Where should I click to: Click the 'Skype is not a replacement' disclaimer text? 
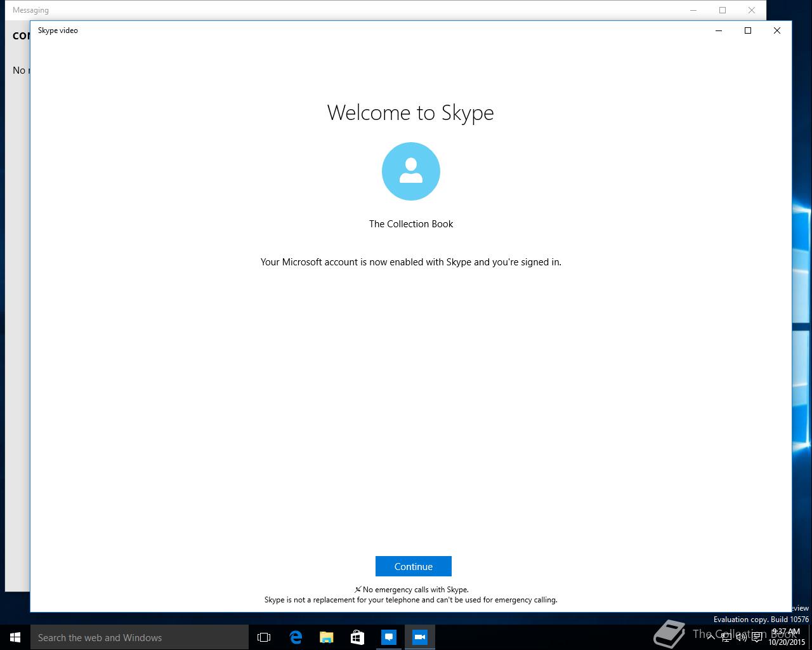411,600
